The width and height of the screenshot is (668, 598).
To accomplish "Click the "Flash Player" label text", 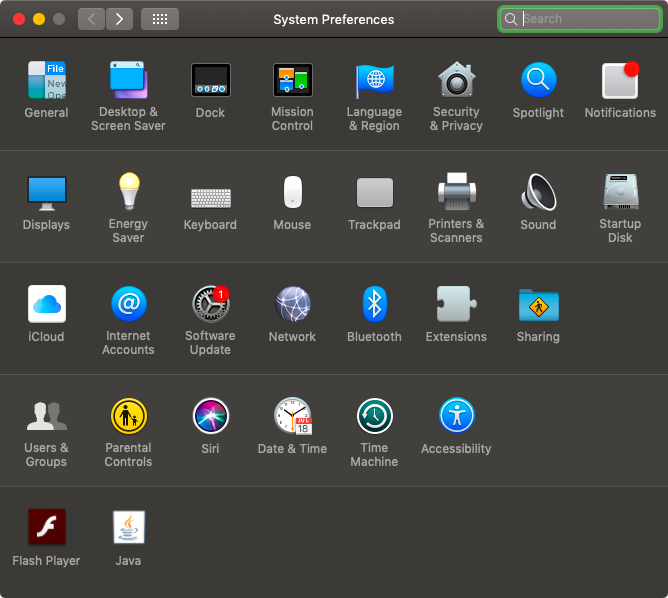I will (46, 561).
